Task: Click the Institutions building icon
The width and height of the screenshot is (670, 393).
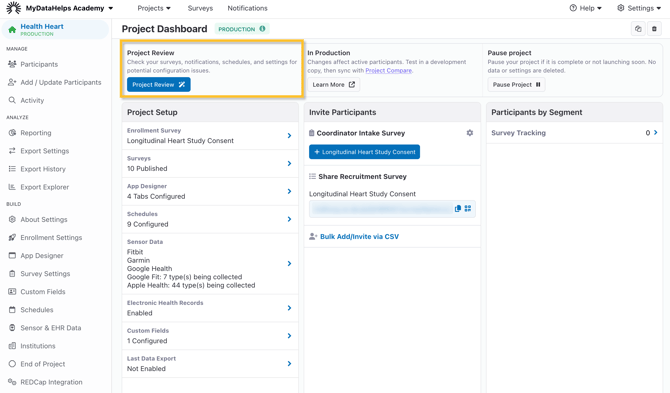Action: [x=12, y=346]
